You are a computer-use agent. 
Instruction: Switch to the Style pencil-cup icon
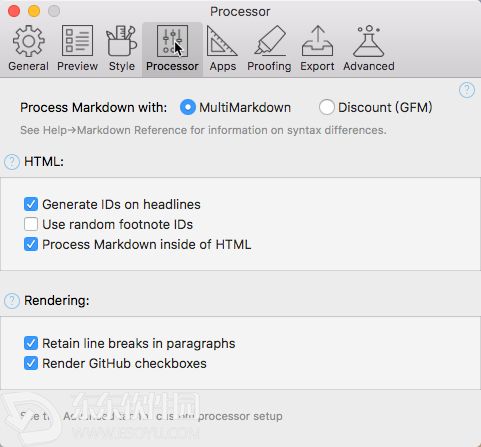pos(121,41)
